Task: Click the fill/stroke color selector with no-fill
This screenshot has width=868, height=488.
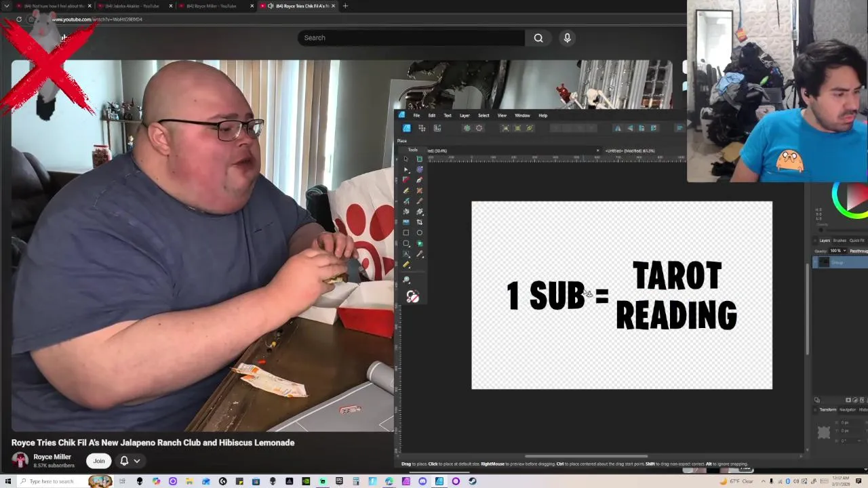Action: pyautogui.click(x=412, y=297)
